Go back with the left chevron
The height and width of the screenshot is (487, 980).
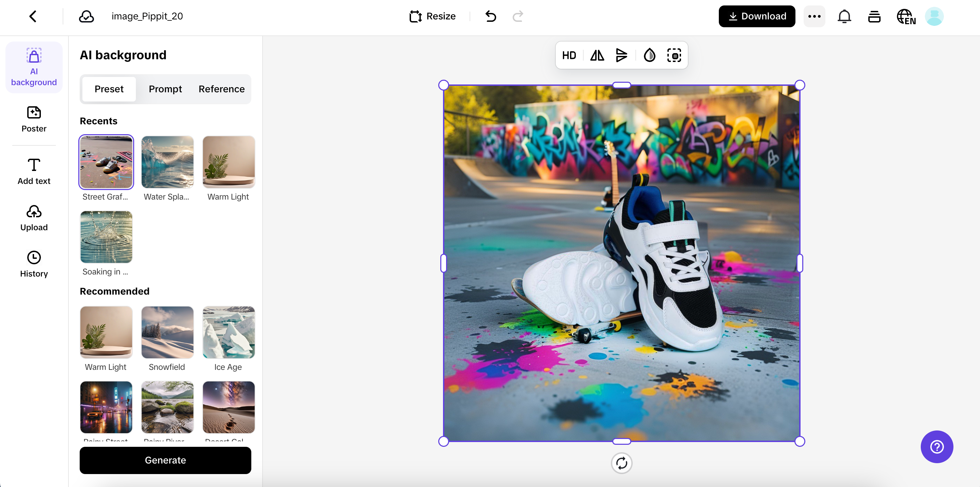[x=33, y=16]
